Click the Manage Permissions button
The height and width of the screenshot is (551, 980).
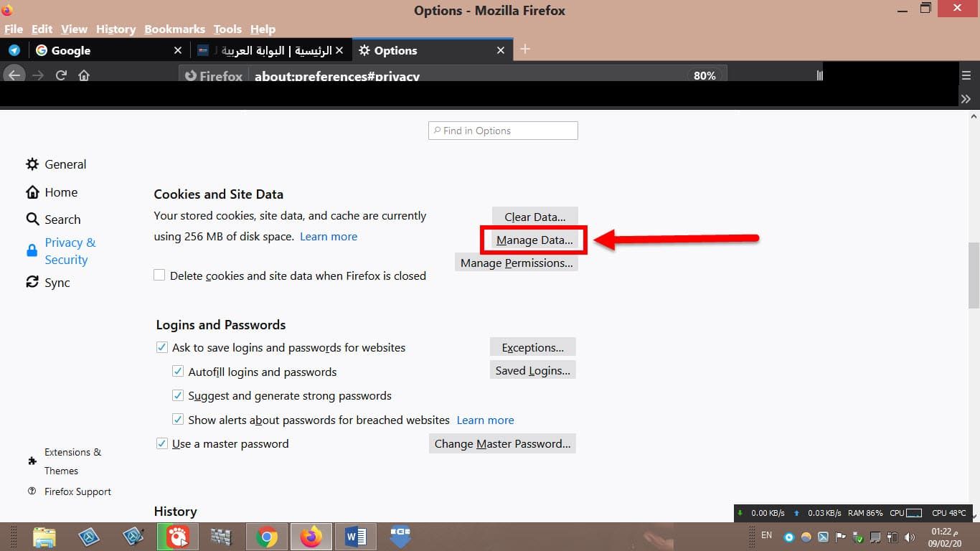click(517, 263)
